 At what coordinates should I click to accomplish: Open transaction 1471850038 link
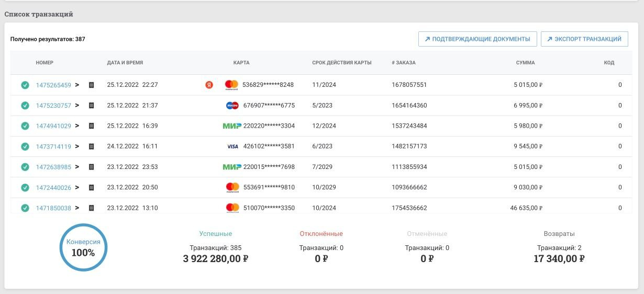click(x=53, y=208)
